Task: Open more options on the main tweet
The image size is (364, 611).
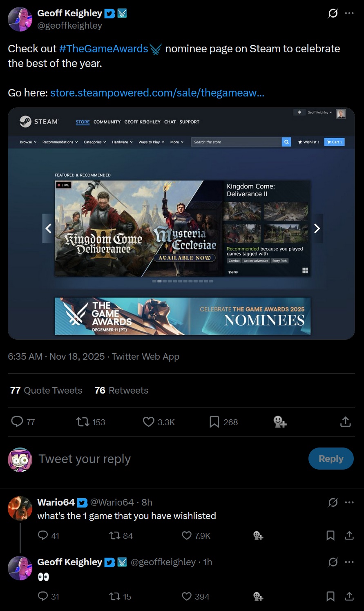Action: point(349,13)
